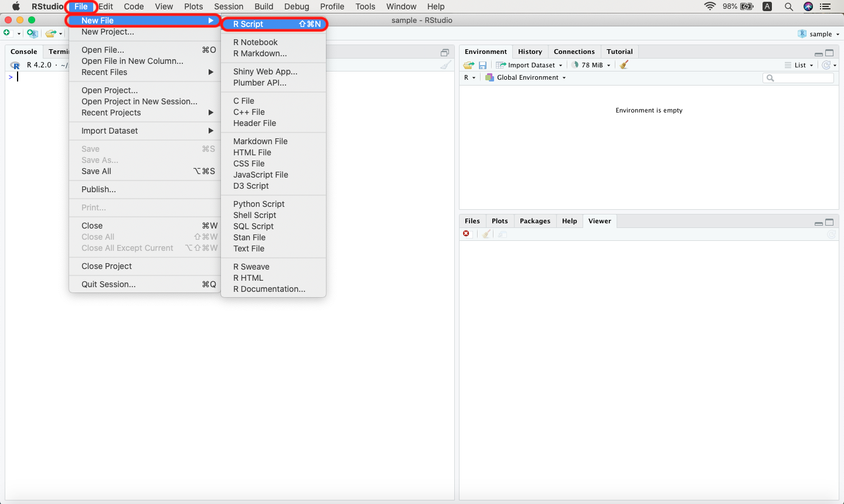
Task: Maximize the Environment pane
Action: (x=829, y=53)
